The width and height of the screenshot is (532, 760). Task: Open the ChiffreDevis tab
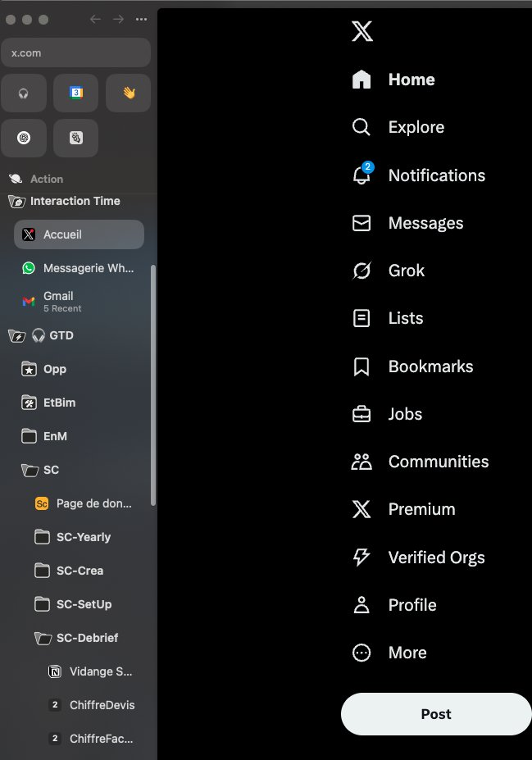(x=90, y=705)
